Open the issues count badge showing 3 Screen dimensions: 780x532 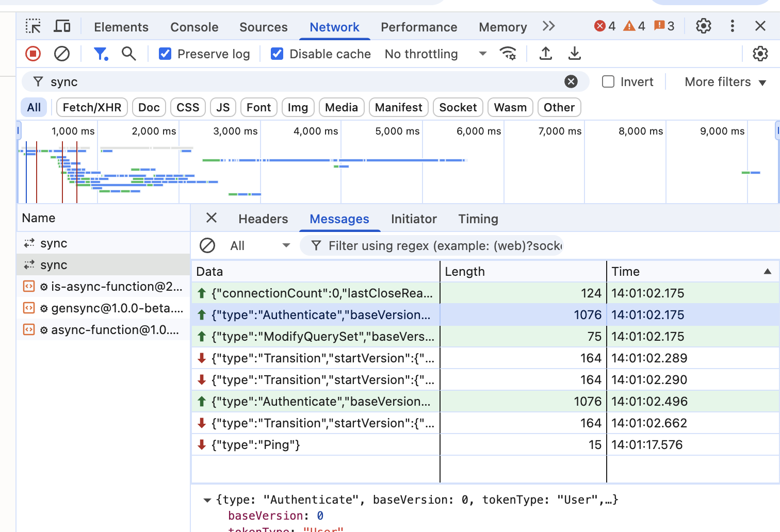[x=664, y=26]
